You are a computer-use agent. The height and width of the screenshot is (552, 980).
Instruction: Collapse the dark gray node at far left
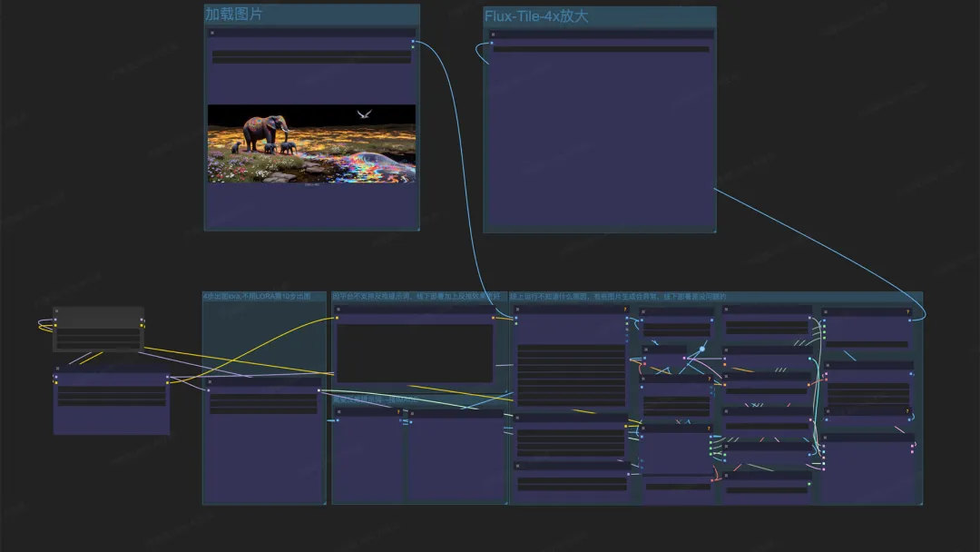point(57,310)
